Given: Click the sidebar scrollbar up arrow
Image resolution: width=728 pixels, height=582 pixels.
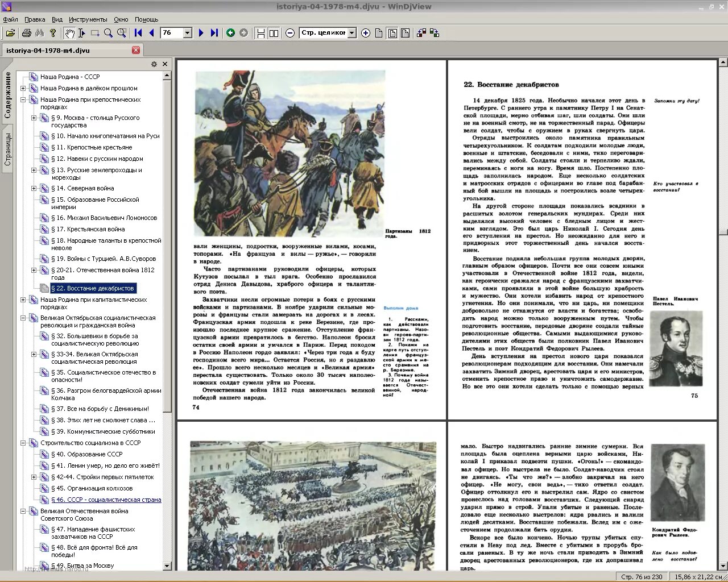Looking at the screenshot, I should point(167,75).
